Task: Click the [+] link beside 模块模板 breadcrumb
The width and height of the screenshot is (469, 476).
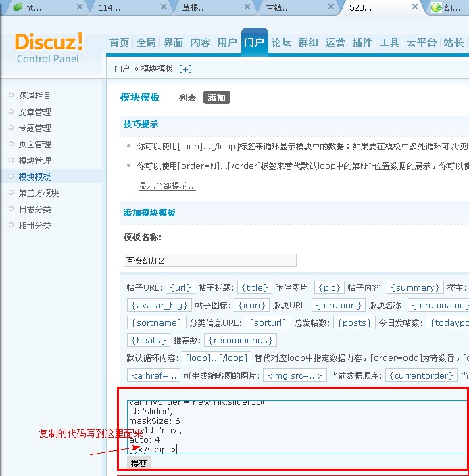Action: tap(185, 69)
